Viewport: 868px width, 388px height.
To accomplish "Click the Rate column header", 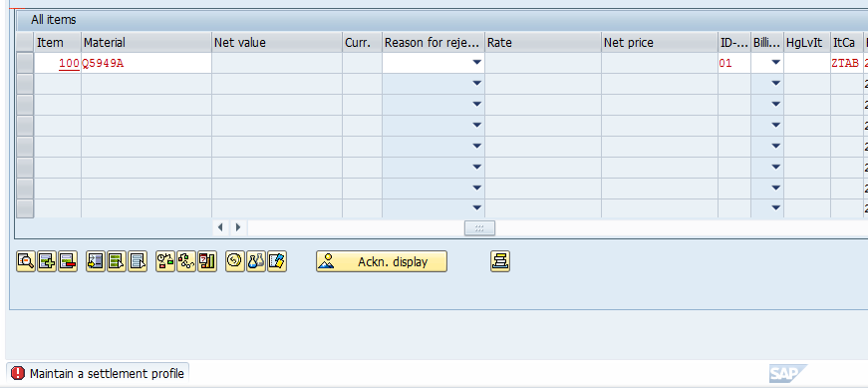I will [x=543, y=42].
